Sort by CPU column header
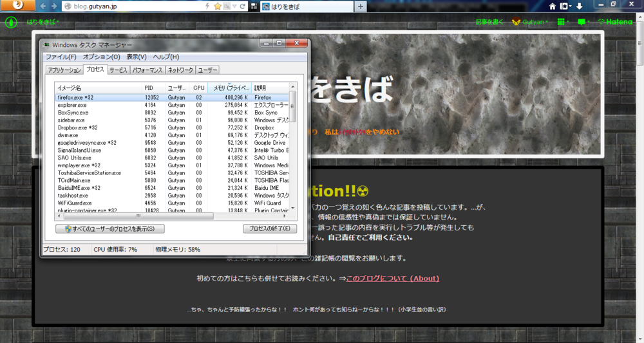Viewport: 644px width, 343px height. coord(198,88)
